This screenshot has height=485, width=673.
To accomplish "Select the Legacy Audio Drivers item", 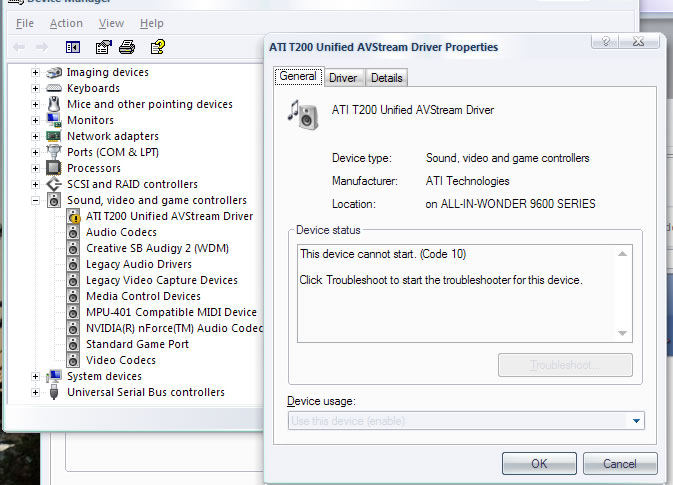I will click(139, 264).
